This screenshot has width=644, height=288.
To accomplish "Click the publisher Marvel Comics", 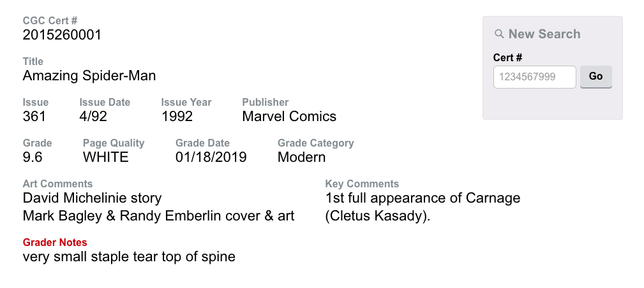I will click(x=289, y=117).
